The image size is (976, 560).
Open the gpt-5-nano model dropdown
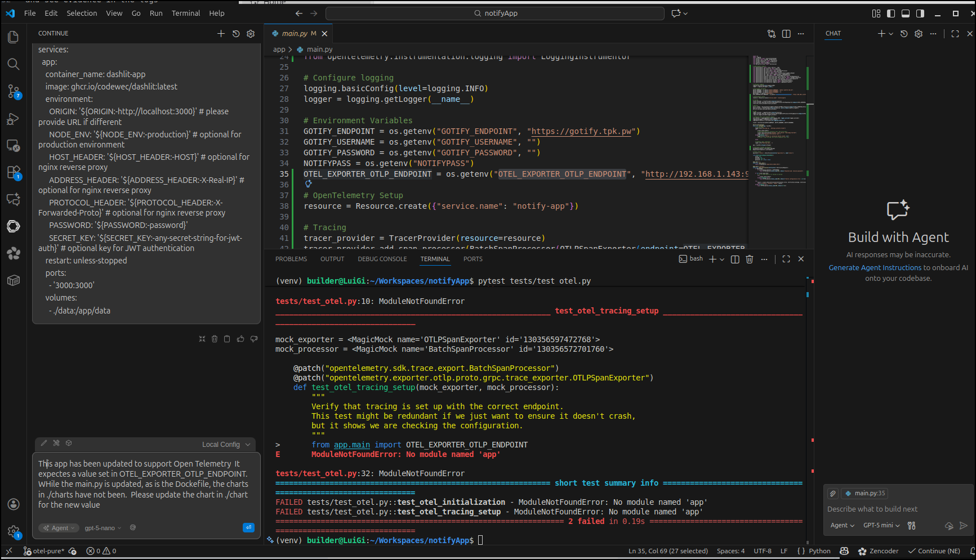click(102, 528)
